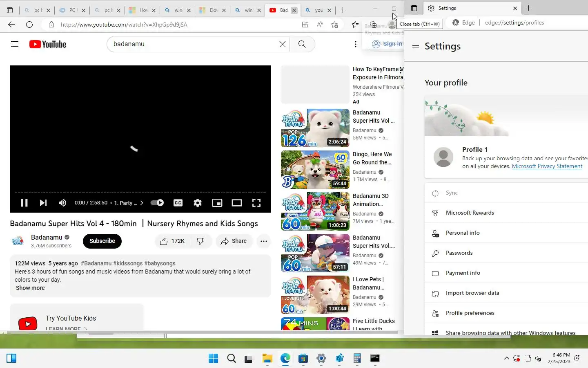Open ad options menu for Filmora ad

401,70
